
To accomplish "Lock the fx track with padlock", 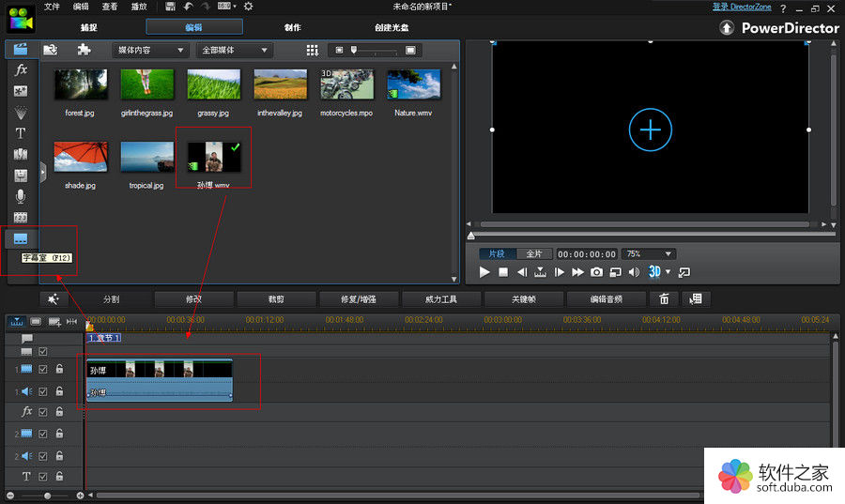I will [60, 411].
